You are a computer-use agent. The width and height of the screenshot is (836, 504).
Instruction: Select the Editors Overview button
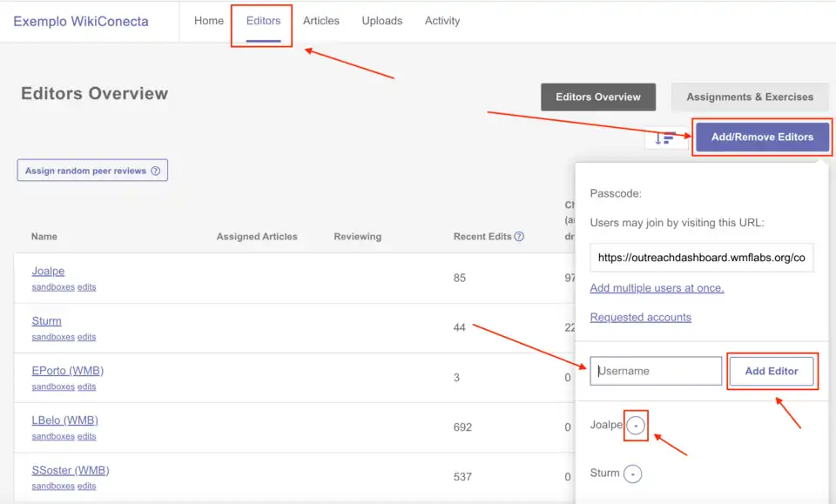click(x=598, y=97)
